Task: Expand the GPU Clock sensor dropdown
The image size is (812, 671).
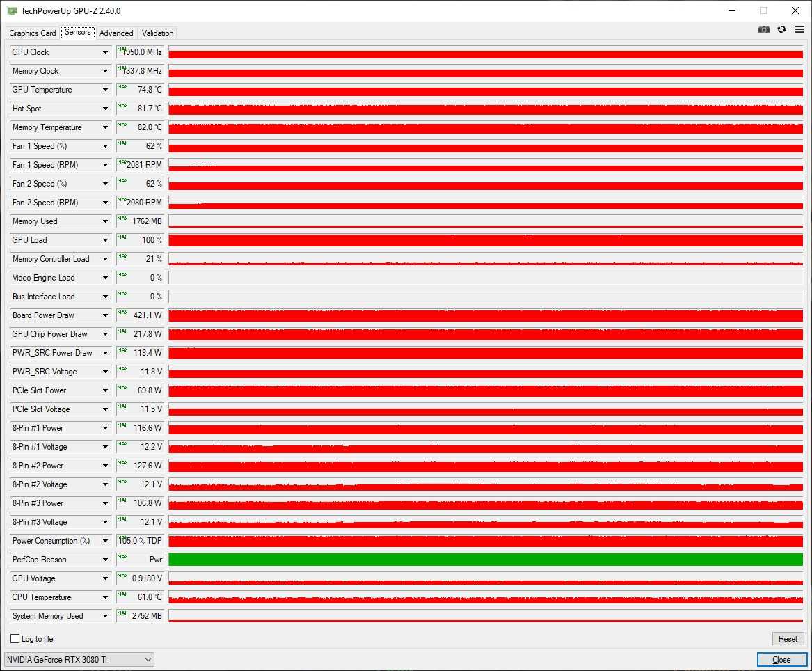Action: (x=106, y=52)
